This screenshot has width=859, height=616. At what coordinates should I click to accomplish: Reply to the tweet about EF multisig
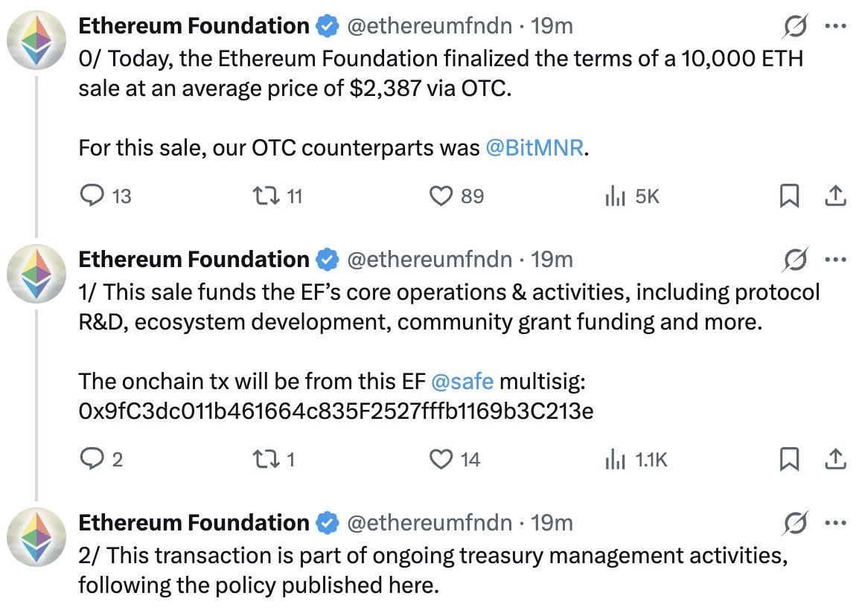coord(92,460)
